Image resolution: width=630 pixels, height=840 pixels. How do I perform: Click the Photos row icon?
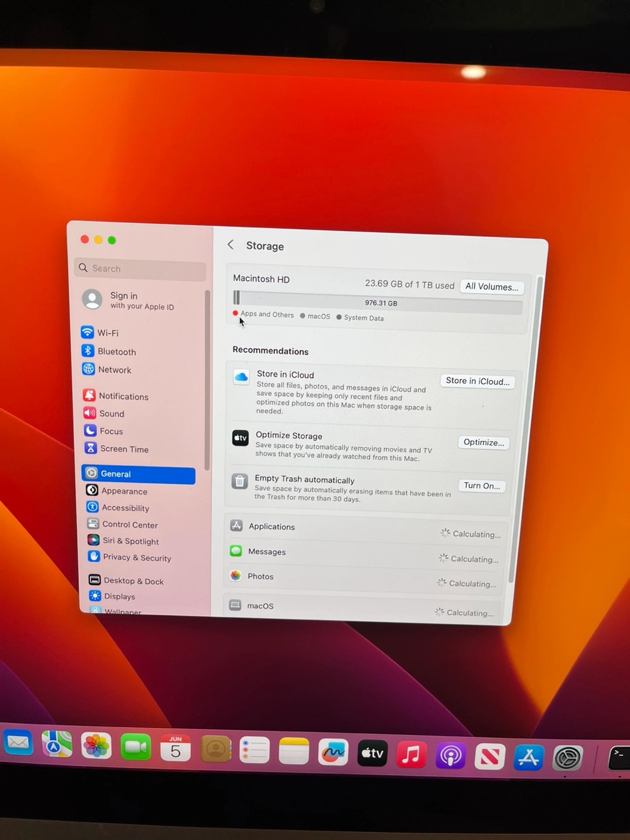pyautogui.click(x=235, y=576)
